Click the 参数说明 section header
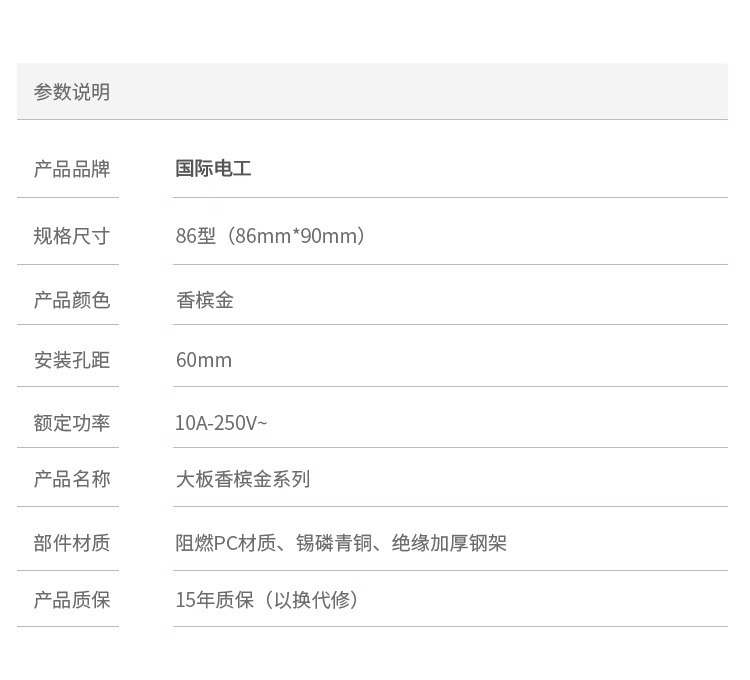This screenshot has height=680, width=750. (72, 92)
